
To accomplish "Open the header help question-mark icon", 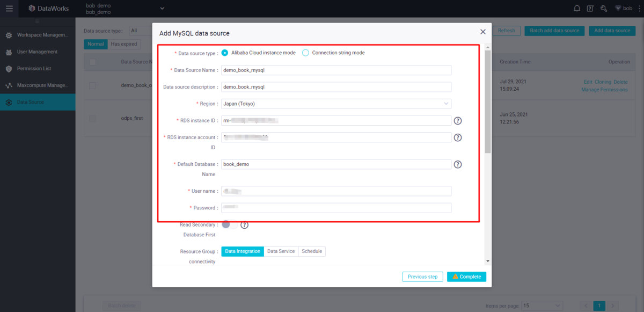I will pos(590,8).
